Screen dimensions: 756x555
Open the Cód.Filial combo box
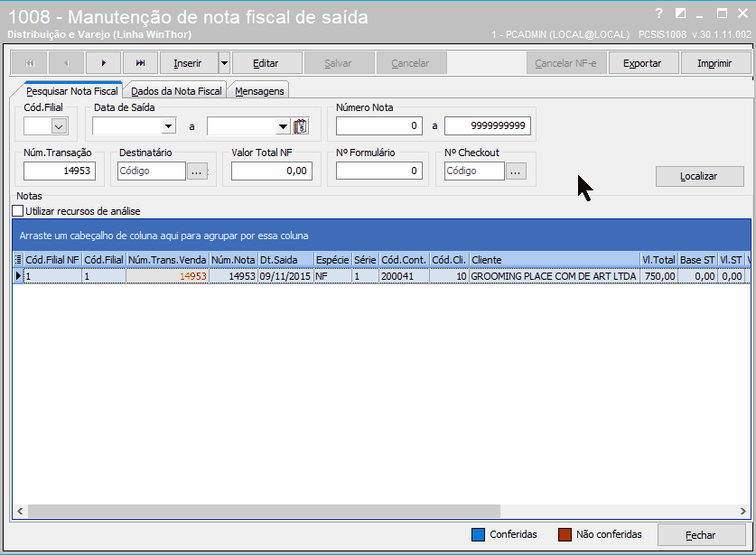46,126
